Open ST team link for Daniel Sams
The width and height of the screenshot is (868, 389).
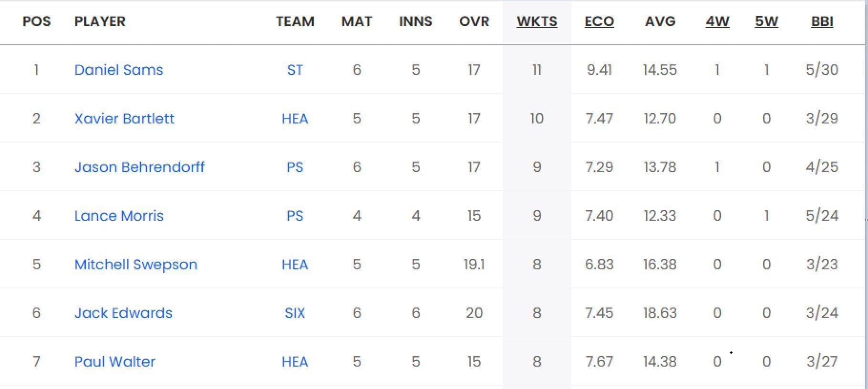click(x=295, y=70)
